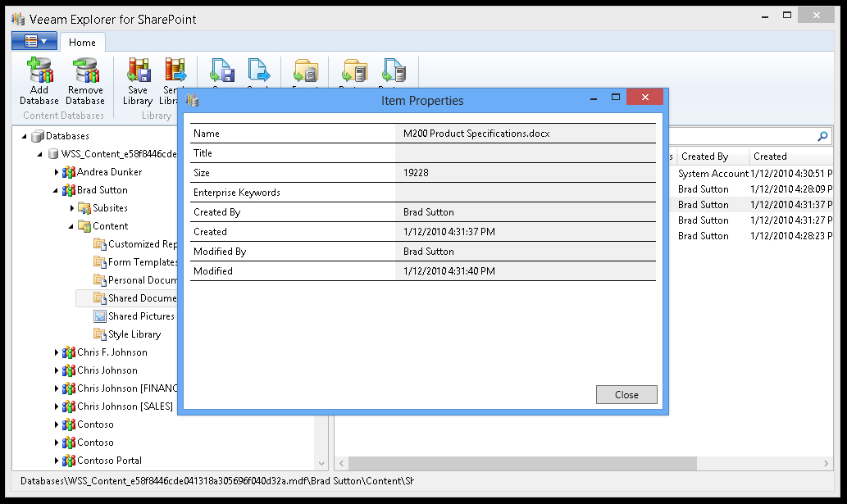The height and width of the screenshot is (504, 847).
Task: Click the Created column header
Action: (x=790, y=157)
